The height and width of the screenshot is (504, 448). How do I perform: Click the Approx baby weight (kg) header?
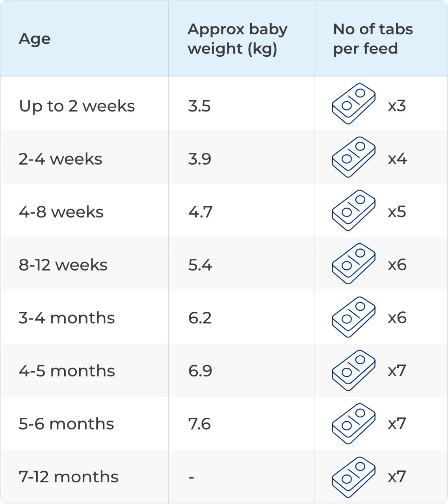(x=237, y=39)
